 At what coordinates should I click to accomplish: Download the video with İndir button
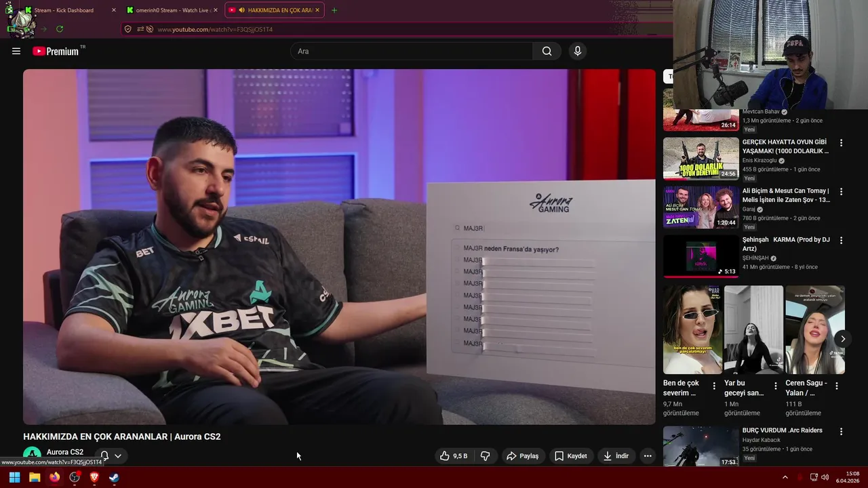(616, 456)
